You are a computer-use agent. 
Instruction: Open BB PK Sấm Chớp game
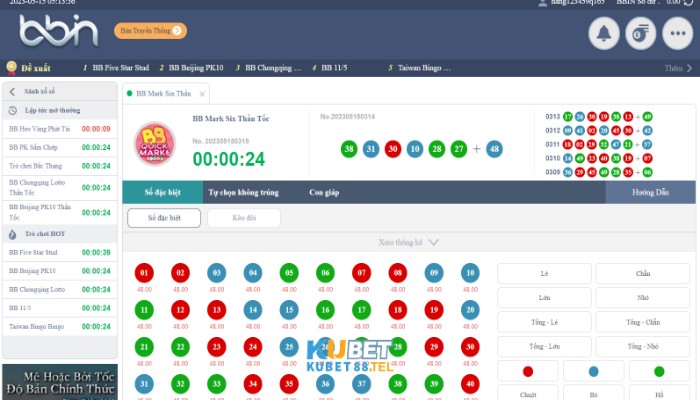tap(60, 147)
